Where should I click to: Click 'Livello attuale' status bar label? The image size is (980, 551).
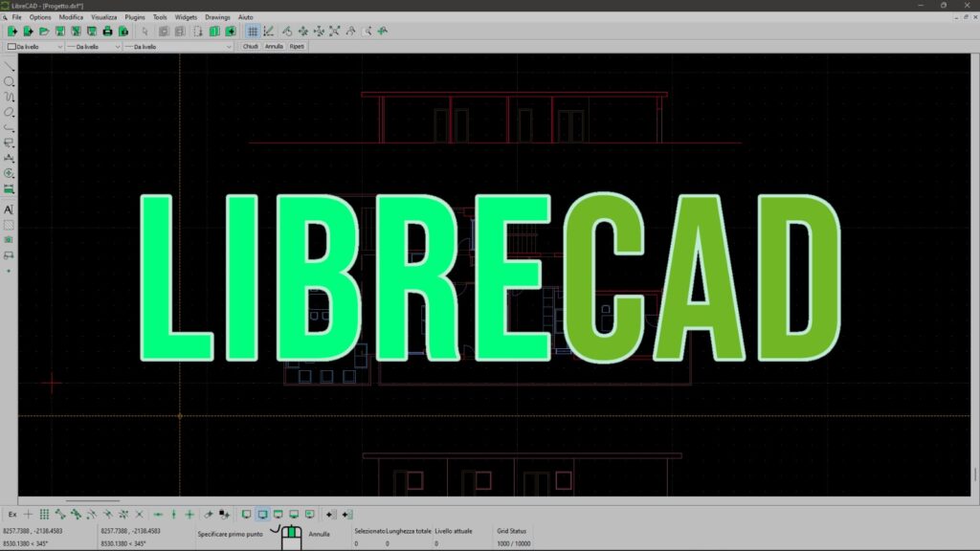tap(454, 531)
